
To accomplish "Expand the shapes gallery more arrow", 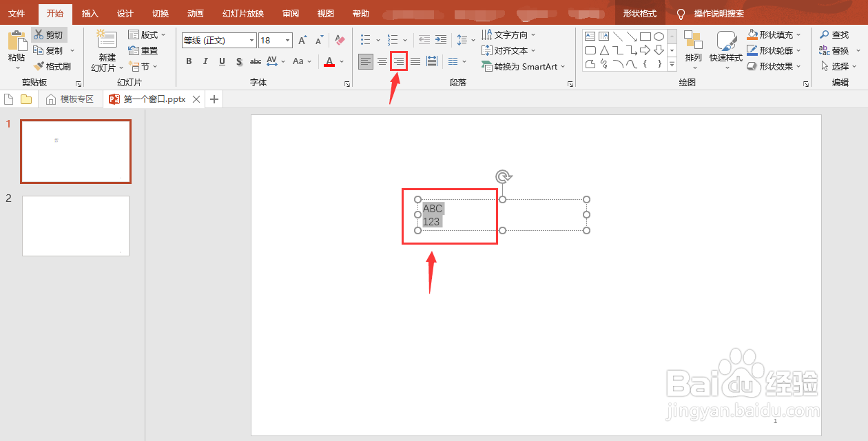I will [672, 65].
